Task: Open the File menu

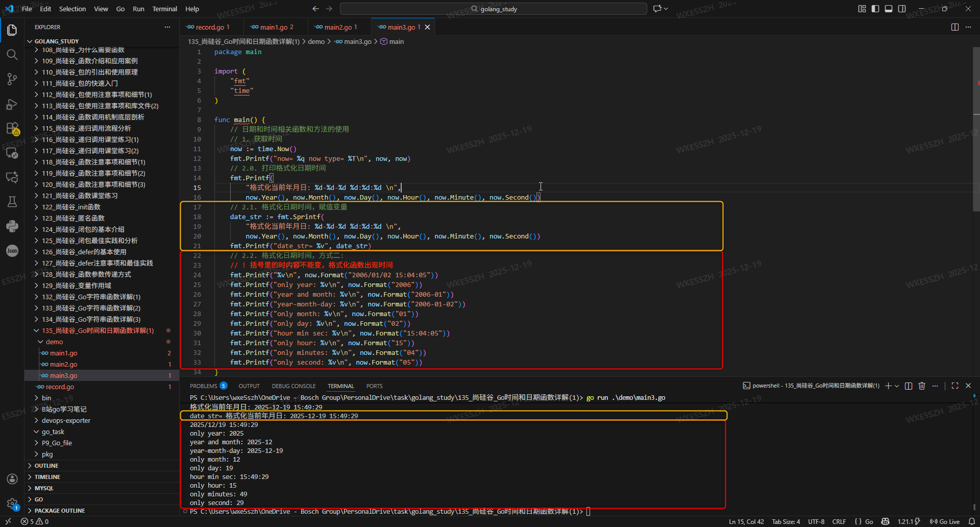Action: point(27,9)
